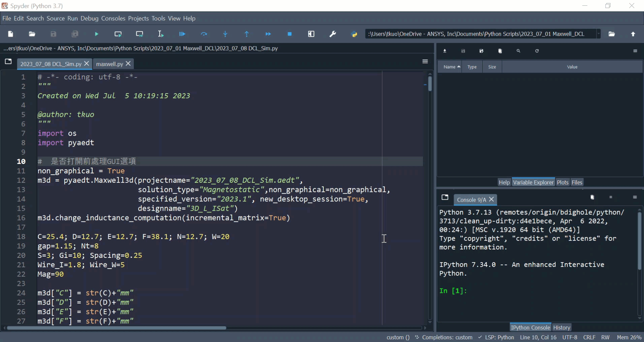Sort variables by the Name column header
The height and width of the screenshot is (342, 644).
pos(450,67)
